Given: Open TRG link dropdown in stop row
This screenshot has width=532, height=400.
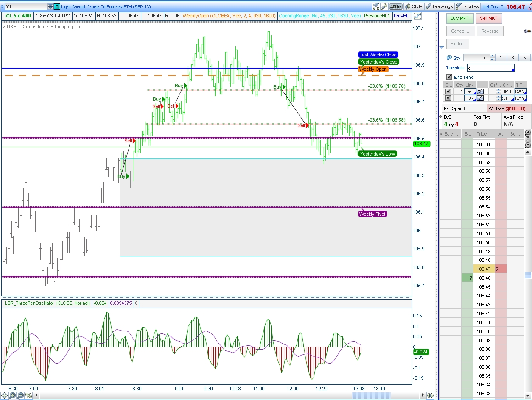Looking at the screenshot, I should [470, 98].
